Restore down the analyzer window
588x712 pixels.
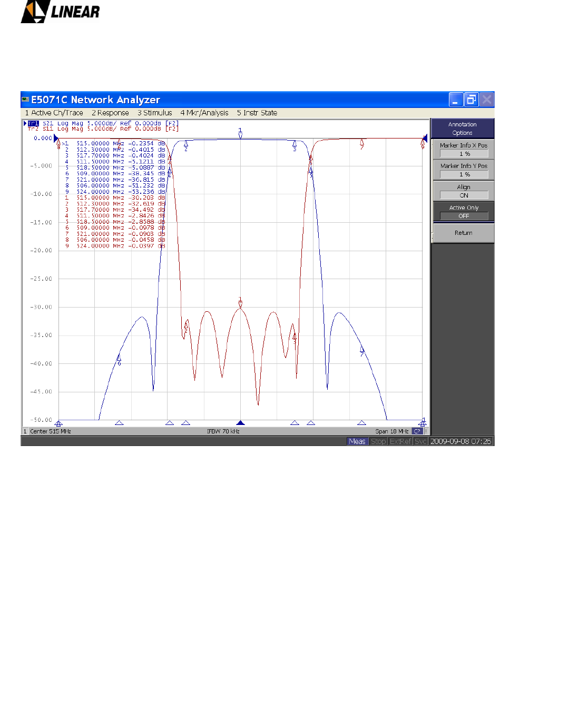tap(472, 100)
